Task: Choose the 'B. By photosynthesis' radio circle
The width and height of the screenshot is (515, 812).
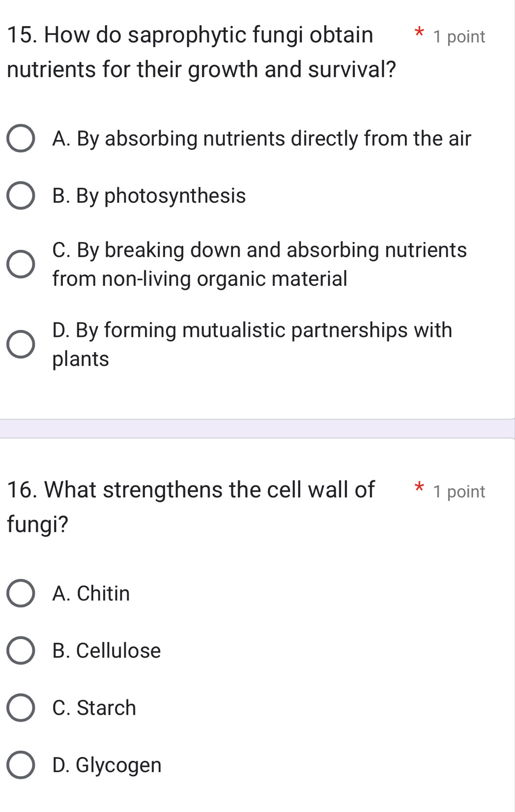Action: (x=21, y=196)
